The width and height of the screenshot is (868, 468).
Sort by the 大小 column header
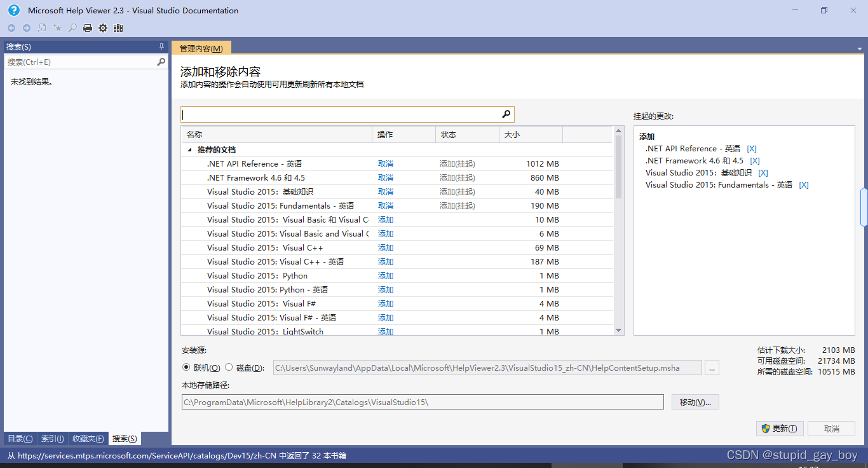coord(531,135)
